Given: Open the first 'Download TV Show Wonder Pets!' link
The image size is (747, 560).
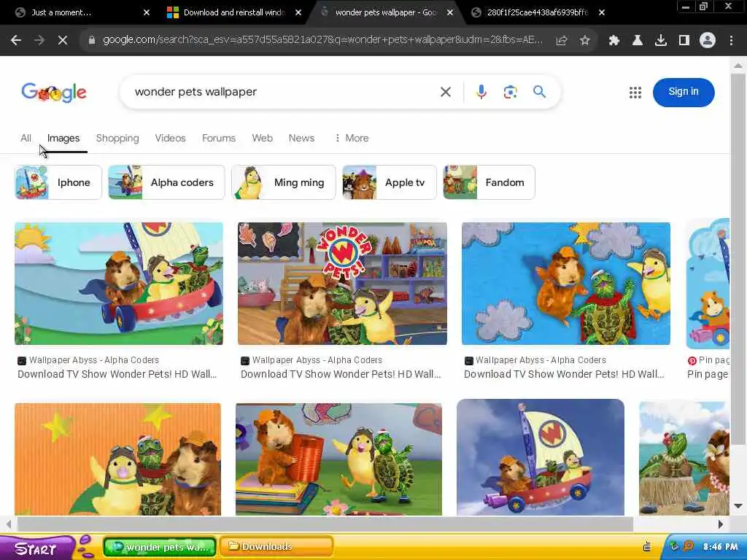Looking at the screenshot, I should tap(117, 374).
